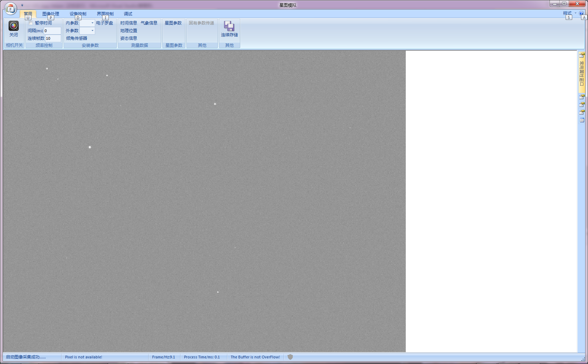Viewport: 588px width, 364px height.
Task: Maximize the 星图模拟 window
Action: coord(564,4)
